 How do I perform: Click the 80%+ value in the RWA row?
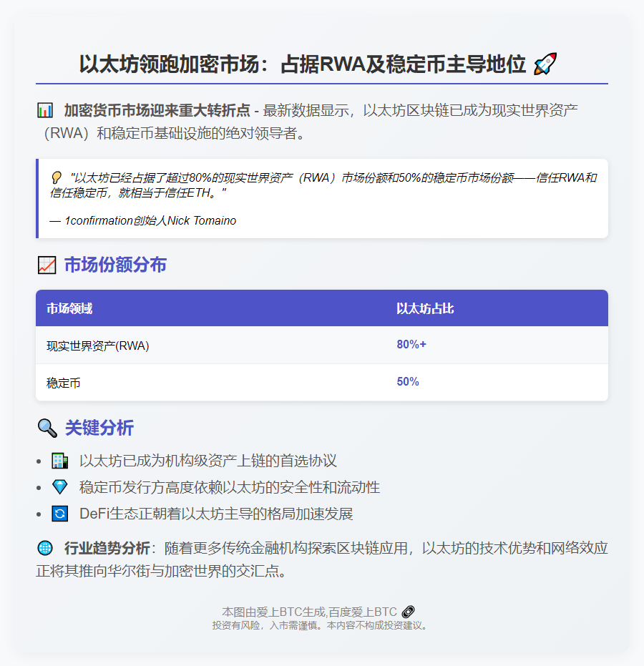[x=411, y=344]
